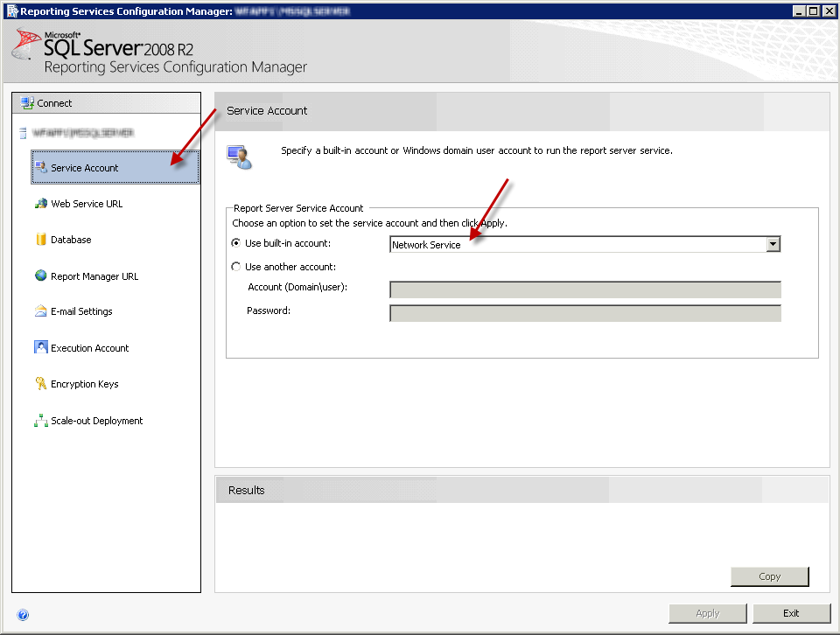Click the 'Choose an option' instruction text
Screen dimensions: 840x635
coord(369,223)
